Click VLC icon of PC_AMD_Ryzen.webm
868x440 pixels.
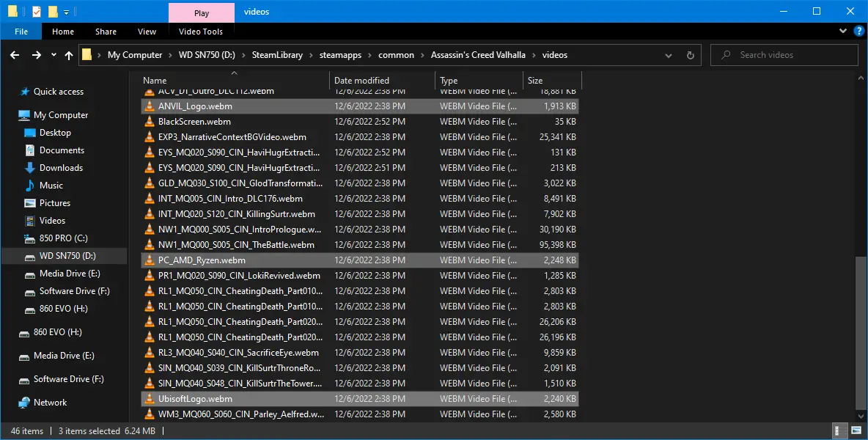[x=149, y=260]
